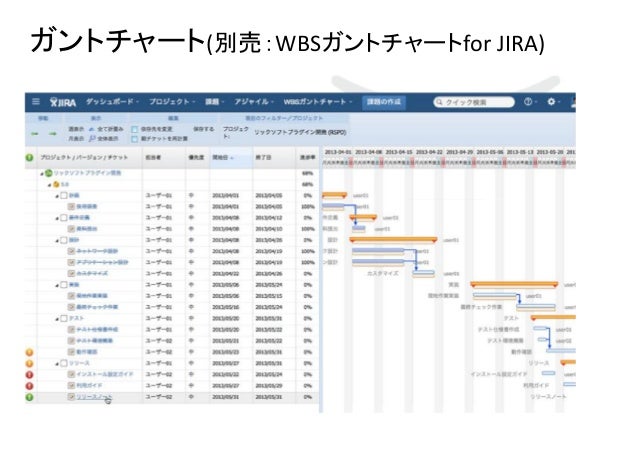Click the JIRA logo

(x=63, y=102)
